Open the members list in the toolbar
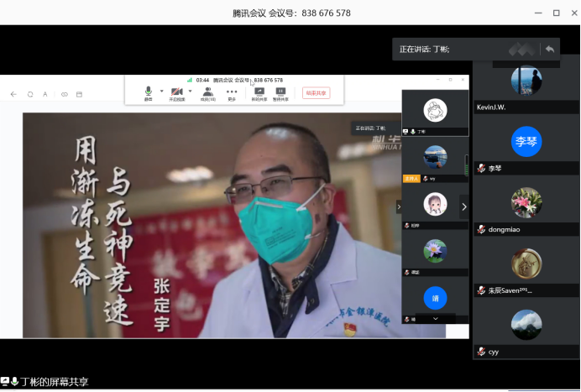 207,92
